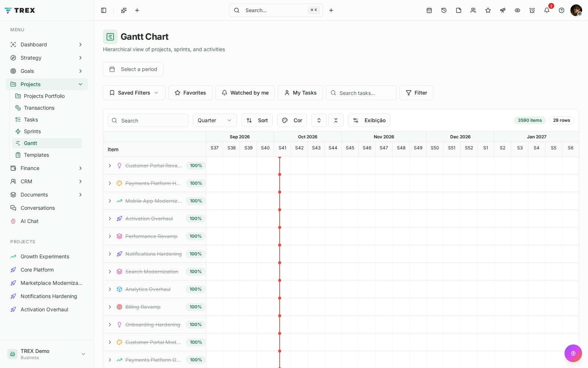This screenshot has height=368, width=588.
Task: Open the Cor color palette button
Action: click(x=292, y=120)
